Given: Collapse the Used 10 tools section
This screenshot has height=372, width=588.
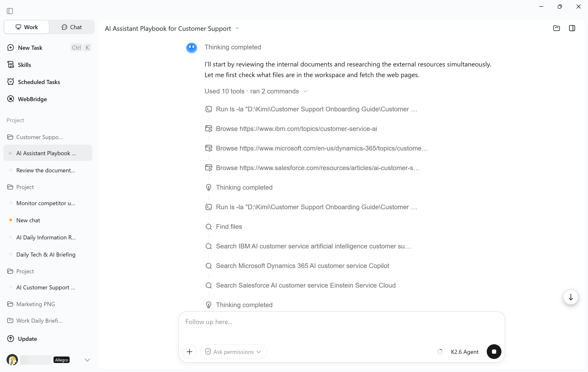Looking at the screenshot, I should coord(256,91).
